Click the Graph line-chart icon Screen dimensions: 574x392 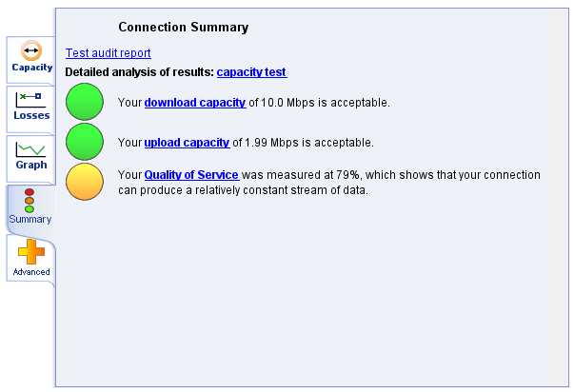pyautogui.click(x=30, y=149)
